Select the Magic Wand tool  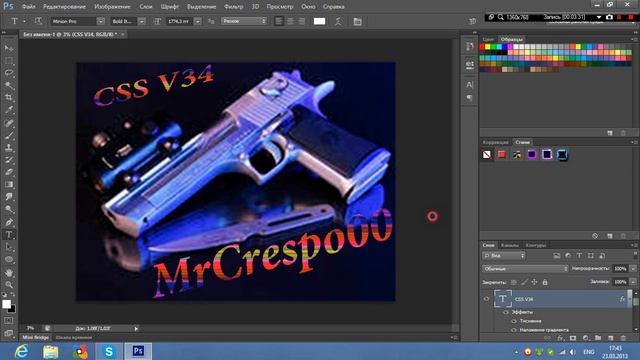pyautogui.click(x=9, y=85)
